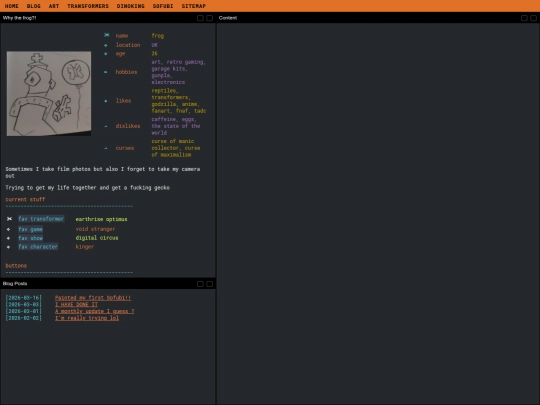Select the 'fav show' label

[x=31, y=238]
